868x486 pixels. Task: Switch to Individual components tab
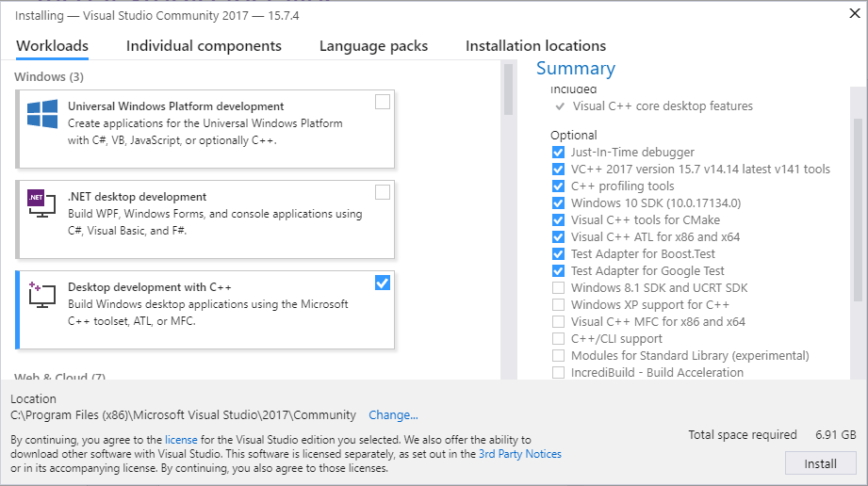[204, 46]
